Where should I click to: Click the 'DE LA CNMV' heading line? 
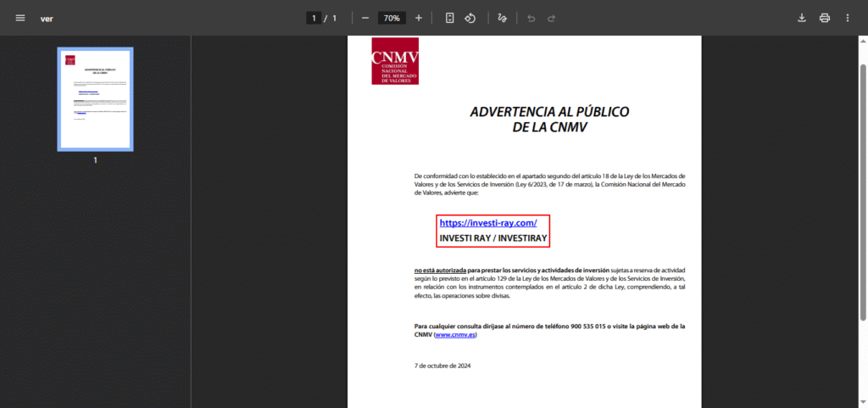coord(549,127)
